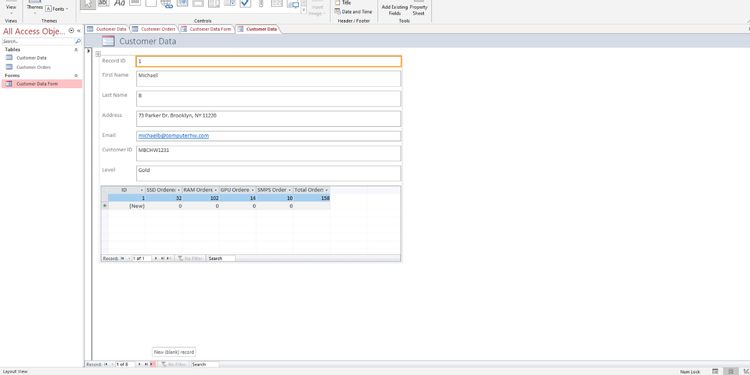
Task: Pick the Button control in Controls
Action: point(135,4)
